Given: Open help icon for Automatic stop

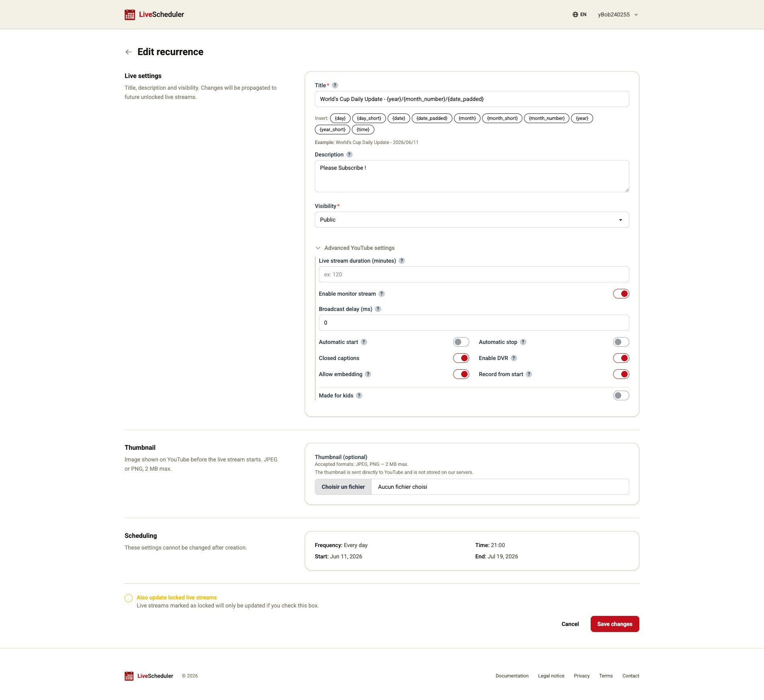Looking at the screenshot, I should coord(523,342).
